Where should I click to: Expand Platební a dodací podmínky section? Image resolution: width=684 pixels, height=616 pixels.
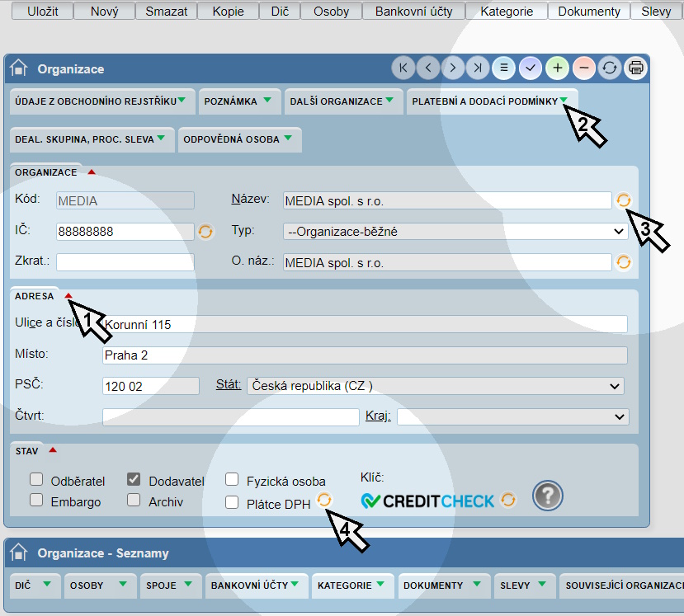coord(492,101)
